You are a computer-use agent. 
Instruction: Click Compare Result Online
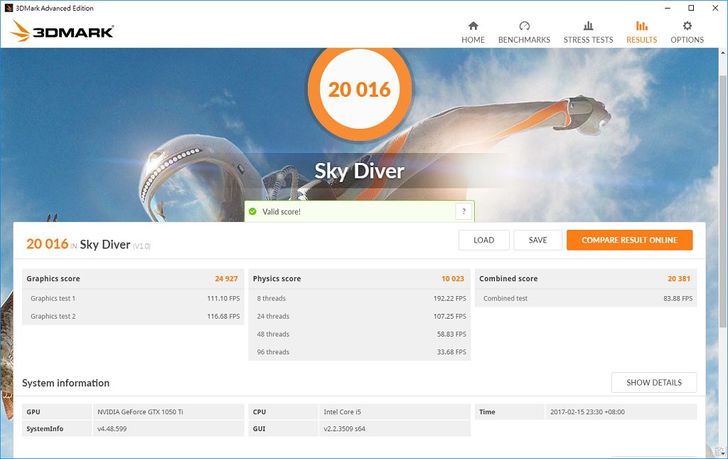click(629, 240)
